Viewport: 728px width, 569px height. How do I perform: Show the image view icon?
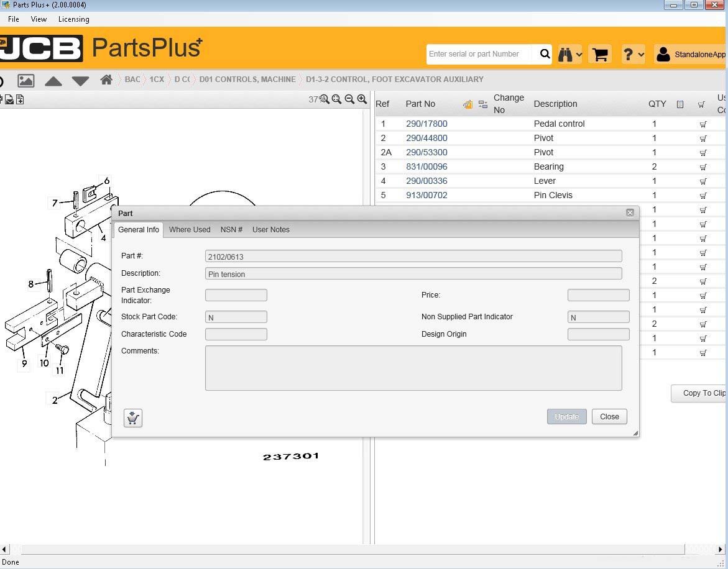coord(25,80)
